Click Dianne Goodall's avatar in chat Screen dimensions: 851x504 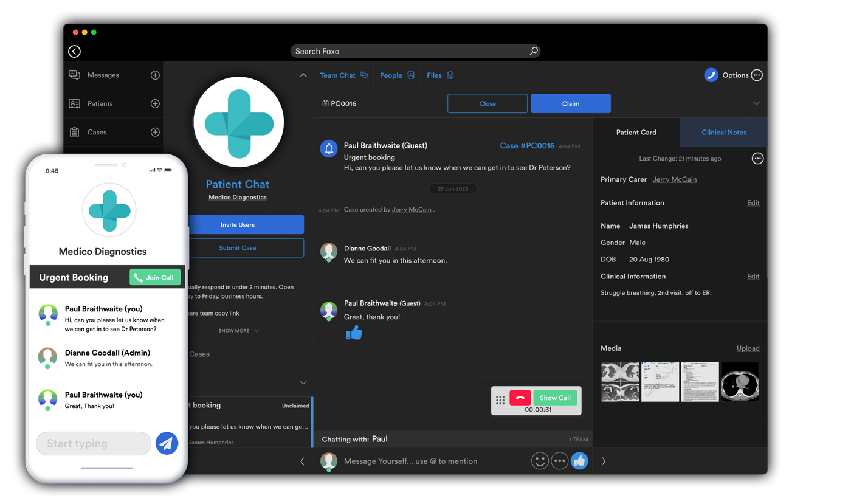click(329, 251)
